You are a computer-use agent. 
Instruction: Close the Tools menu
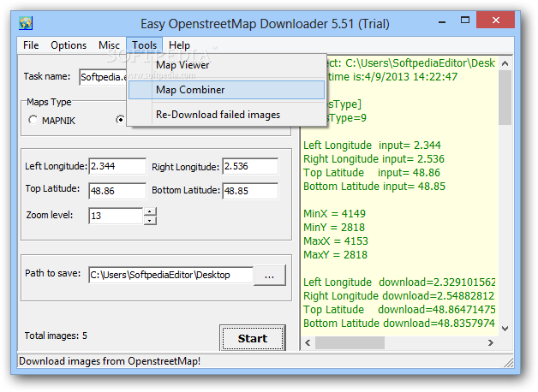point(145,45)
